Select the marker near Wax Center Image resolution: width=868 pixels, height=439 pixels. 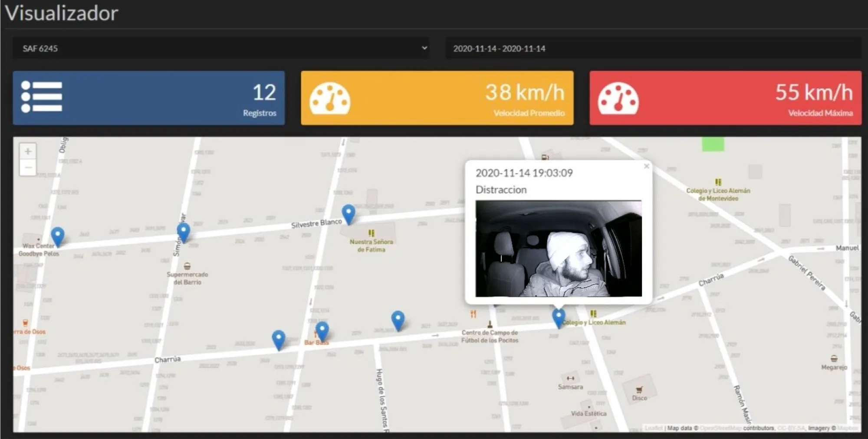[58, 237]
